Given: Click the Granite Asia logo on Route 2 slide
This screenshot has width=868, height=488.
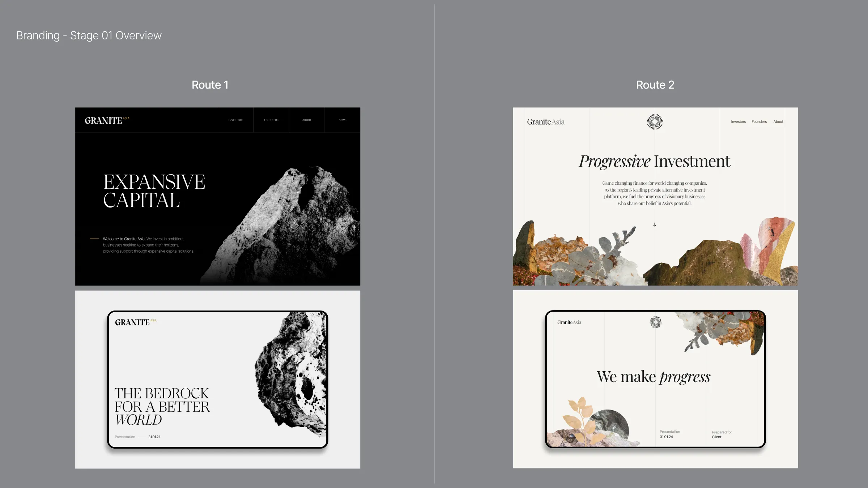Looking at the screenshot, I should [569, 322].
